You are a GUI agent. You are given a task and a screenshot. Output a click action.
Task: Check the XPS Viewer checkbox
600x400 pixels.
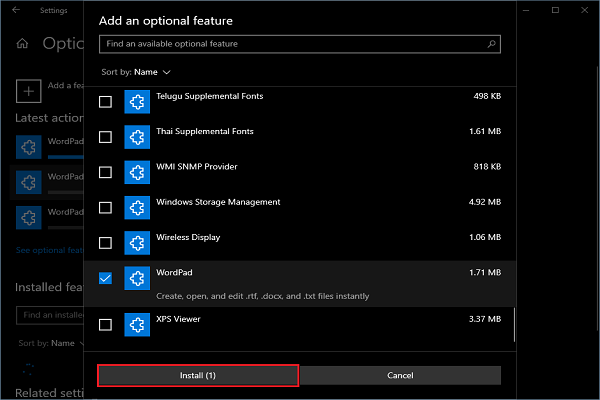pos(105,325)
